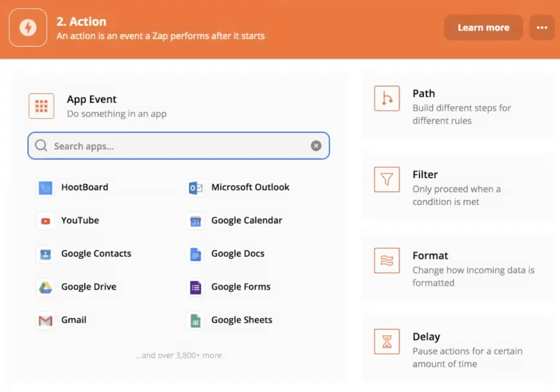The image size is (560, 392).
Task: Select the Google Docs icon
Action: click(195, 254)
